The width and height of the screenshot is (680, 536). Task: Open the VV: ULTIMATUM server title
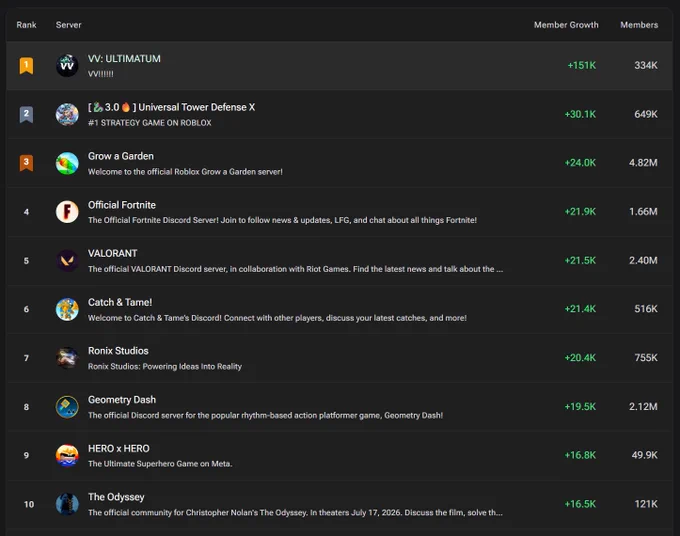[124, 59]
